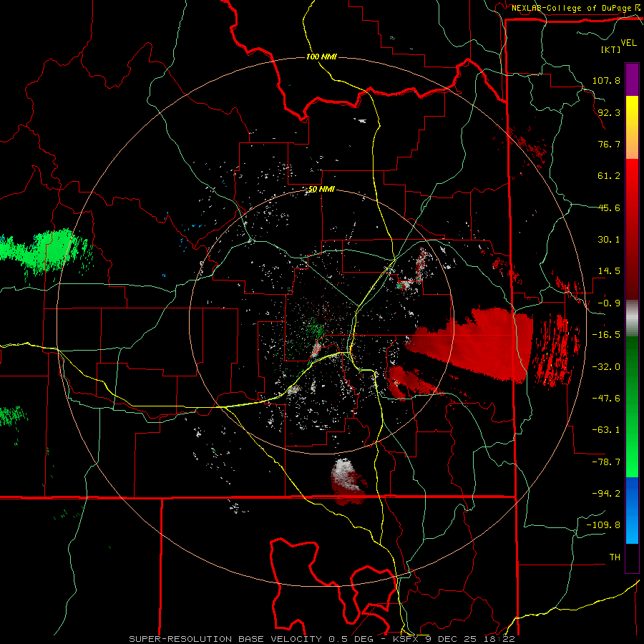Screen dimensions: 644x644
Task: Click the 50 NMI range ring label
Action: [x=321, y=189]
